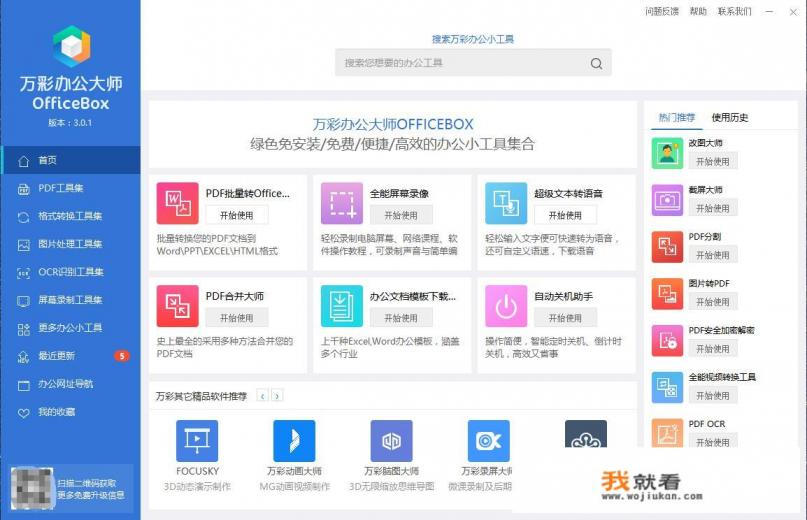Click the 全能视频转换工具 icon

(x=667, y=387)
